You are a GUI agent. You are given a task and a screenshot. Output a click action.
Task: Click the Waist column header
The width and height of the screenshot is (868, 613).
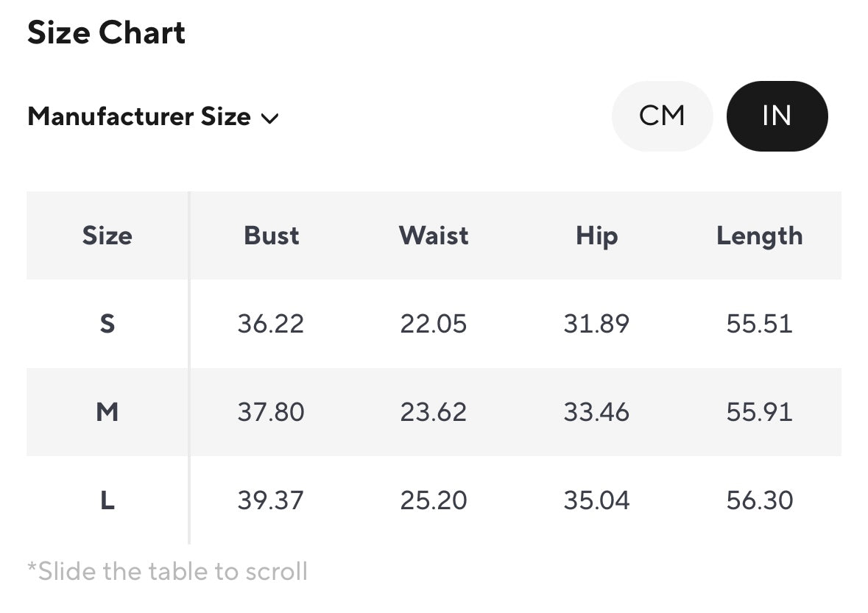(x=434, y=235)
